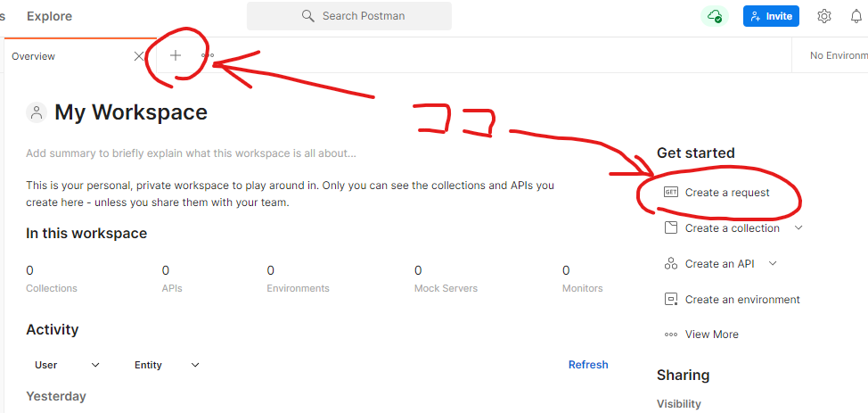
Task: Refresh the activity feed
Action: pos(588,365)
